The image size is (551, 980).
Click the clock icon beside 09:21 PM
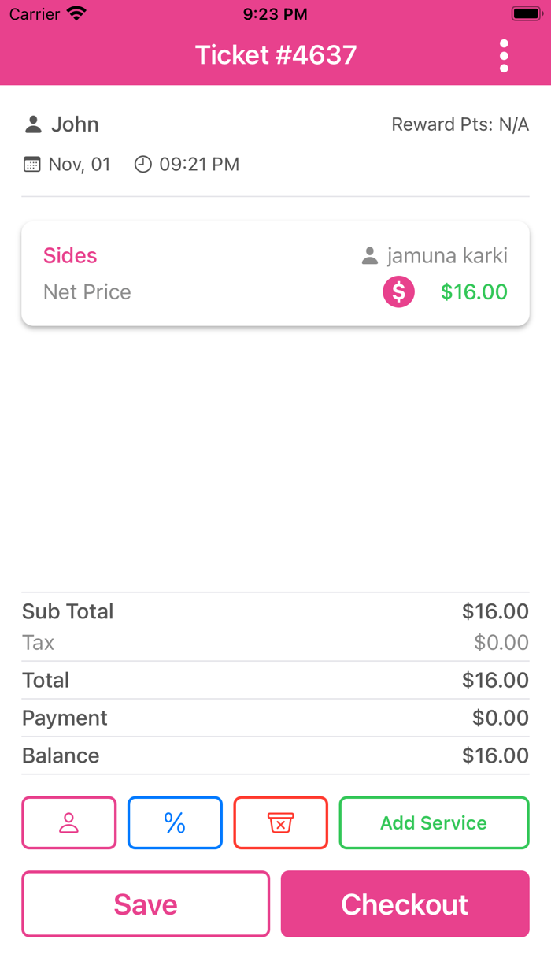[142, 164]
